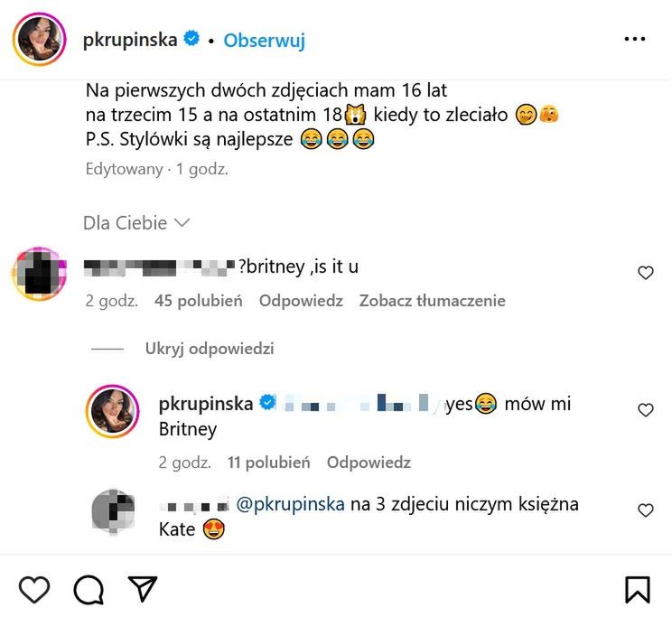672x617 pixels.
Task: Like the 'britney, is it u' comment
Action: (645, 273)
